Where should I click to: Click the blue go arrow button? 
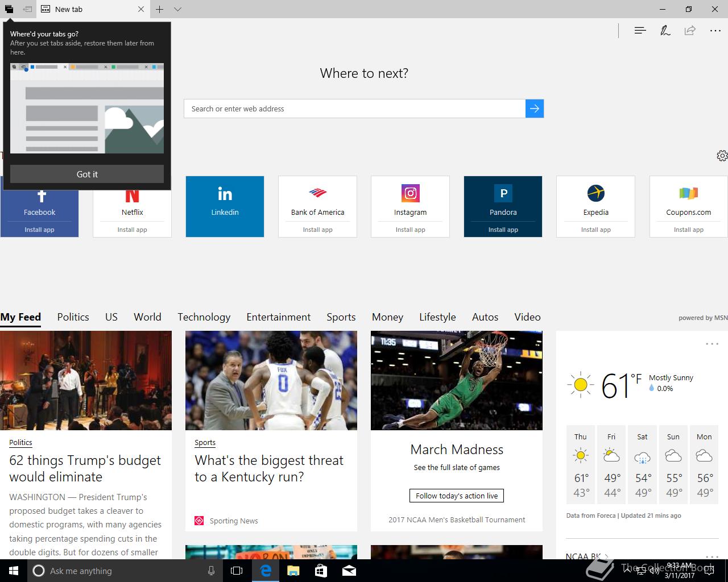535,109
